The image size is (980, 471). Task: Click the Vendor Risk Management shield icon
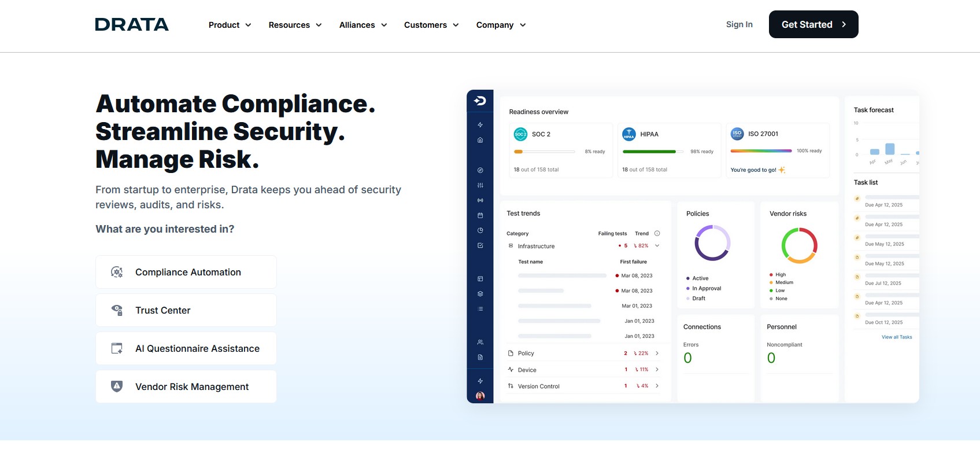click(x=117, y=386)
